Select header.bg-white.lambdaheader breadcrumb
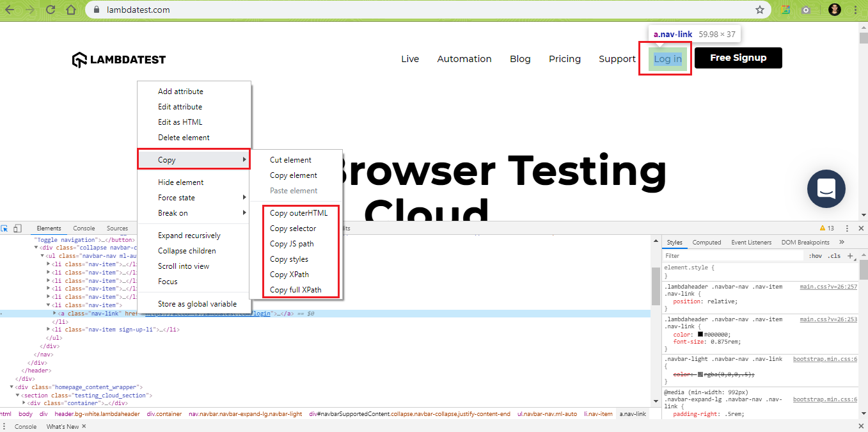 click(97, 414)
